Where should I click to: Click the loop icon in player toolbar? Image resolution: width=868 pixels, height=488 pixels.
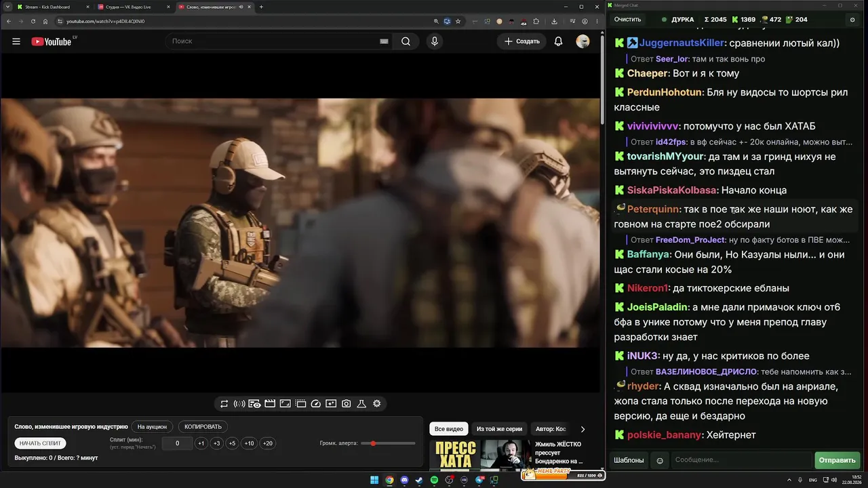tap(224, 404)
